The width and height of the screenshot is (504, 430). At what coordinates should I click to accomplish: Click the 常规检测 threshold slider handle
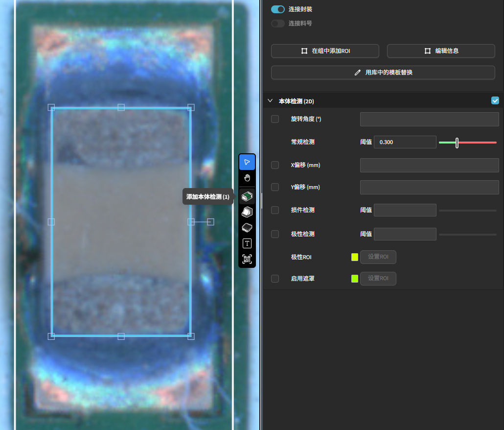[457, 143]
